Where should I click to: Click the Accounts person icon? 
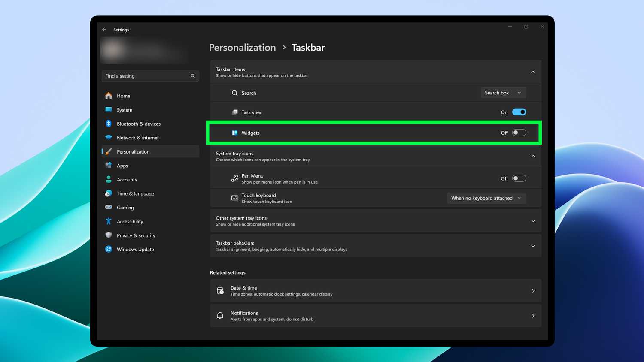tap(109, 179)
